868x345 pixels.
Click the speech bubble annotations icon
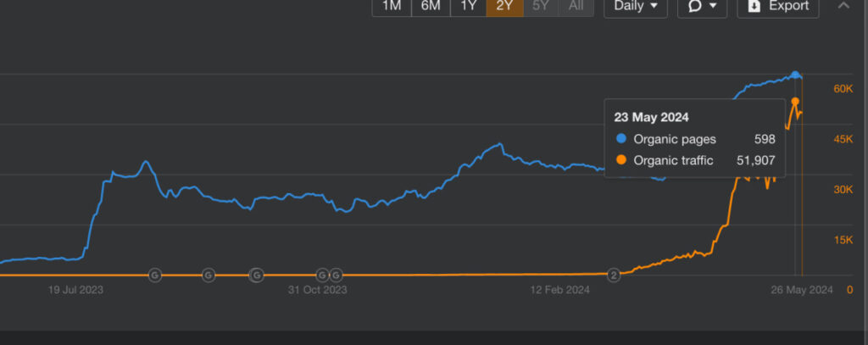[694, 6]
